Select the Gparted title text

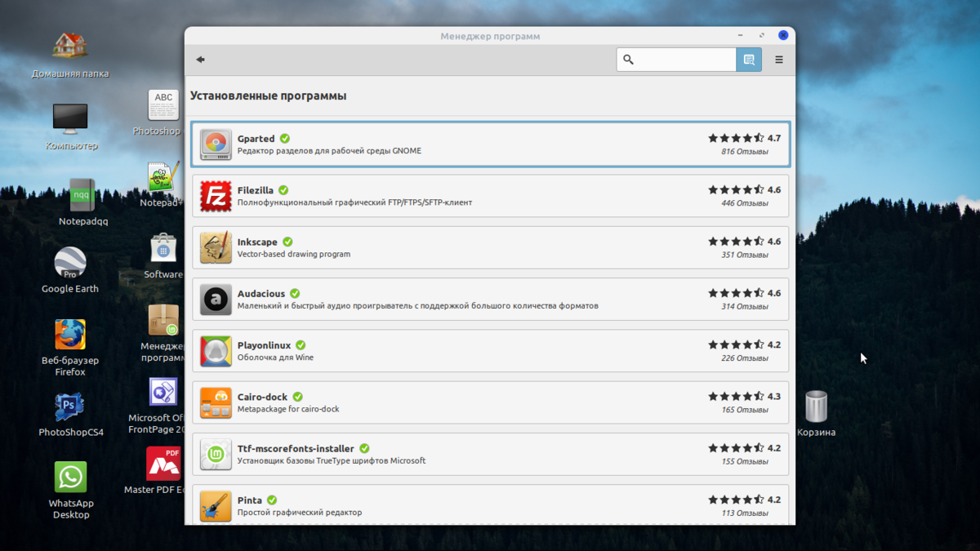point(256,139)
